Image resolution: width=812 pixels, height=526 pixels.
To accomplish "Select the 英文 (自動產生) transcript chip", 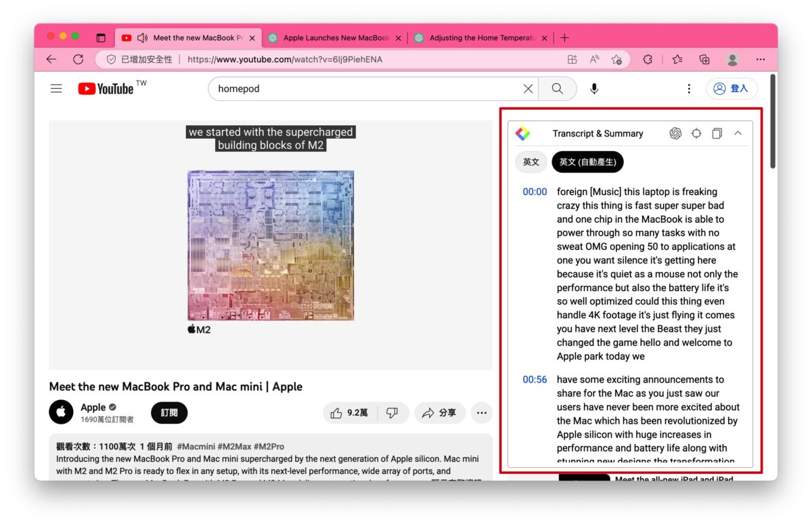I will pos(587,162).
